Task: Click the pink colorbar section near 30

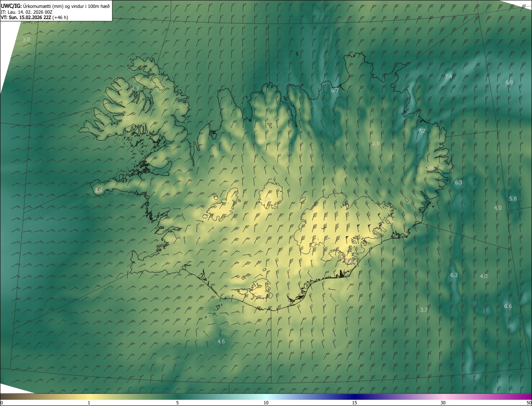Action: pos(443,396)
